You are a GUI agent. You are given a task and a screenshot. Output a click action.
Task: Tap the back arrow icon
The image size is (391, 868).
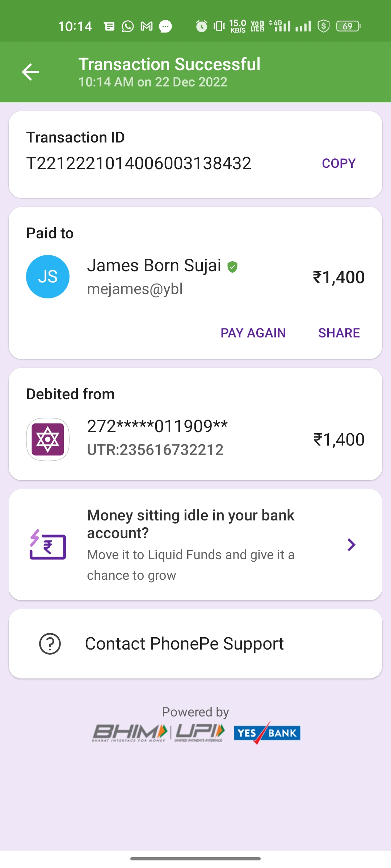pos(30,72)
